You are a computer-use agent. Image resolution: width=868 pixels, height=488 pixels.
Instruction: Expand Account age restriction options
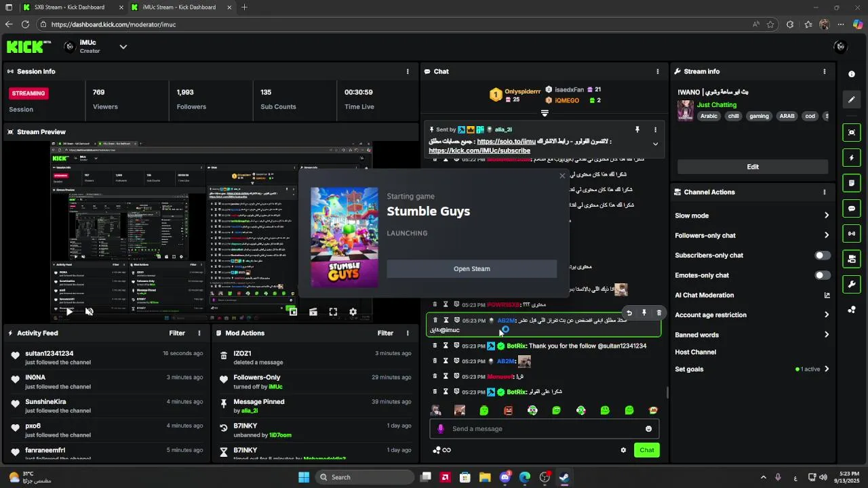827,315
